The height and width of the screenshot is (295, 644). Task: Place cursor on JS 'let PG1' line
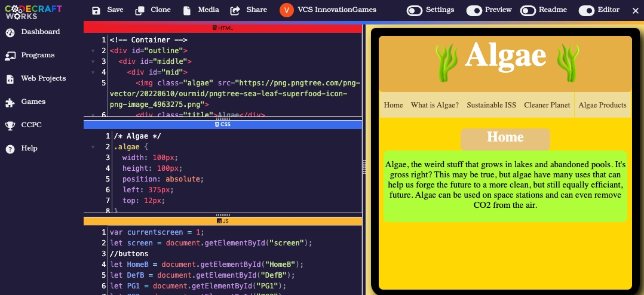[x=198, y=286]
